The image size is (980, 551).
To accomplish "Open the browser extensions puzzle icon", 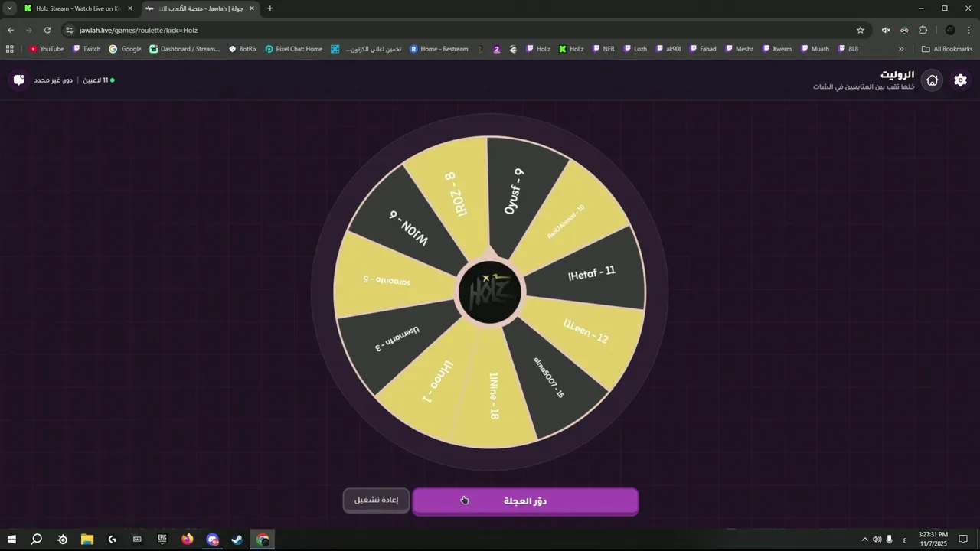I will [x=923, y=30].
